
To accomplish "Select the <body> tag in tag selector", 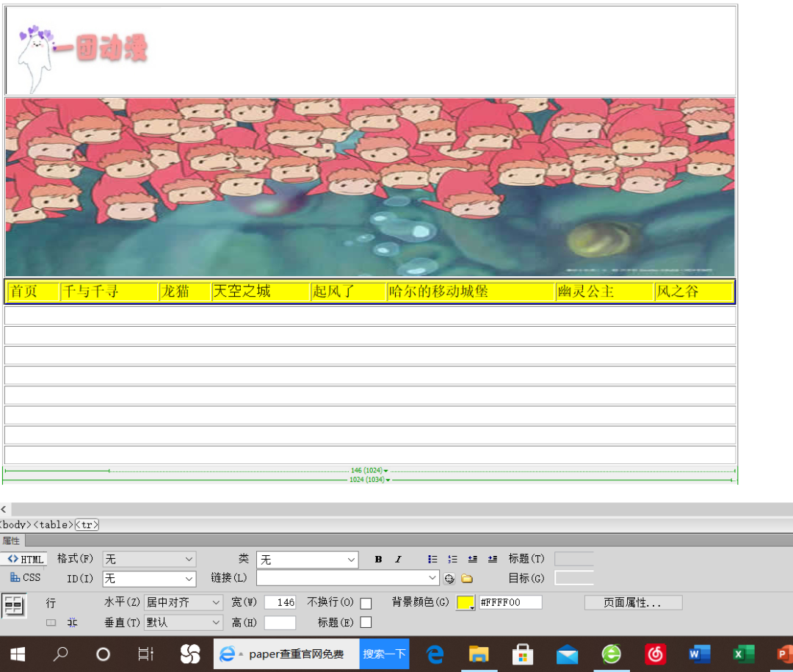I will tap(15, 524).
